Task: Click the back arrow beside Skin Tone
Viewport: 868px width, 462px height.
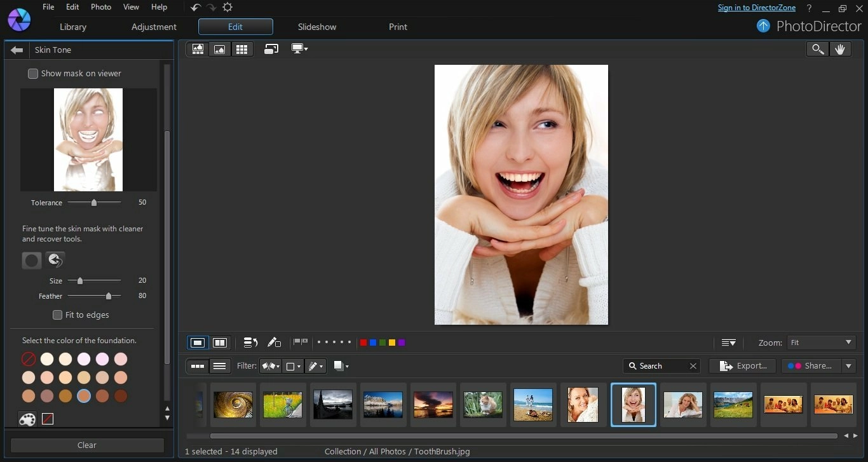Action: tap(17, 50)
